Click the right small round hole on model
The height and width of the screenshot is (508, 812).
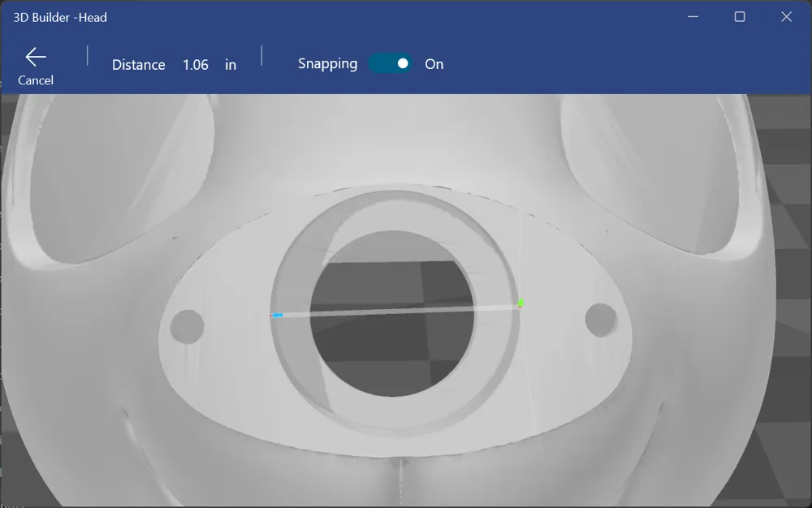(601, 320)
